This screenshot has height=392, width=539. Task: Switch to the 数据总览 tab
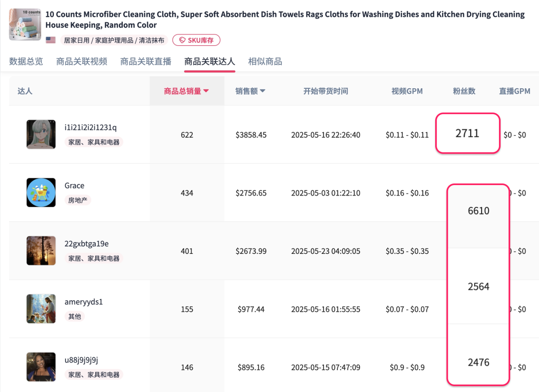(x=26, y=61)
